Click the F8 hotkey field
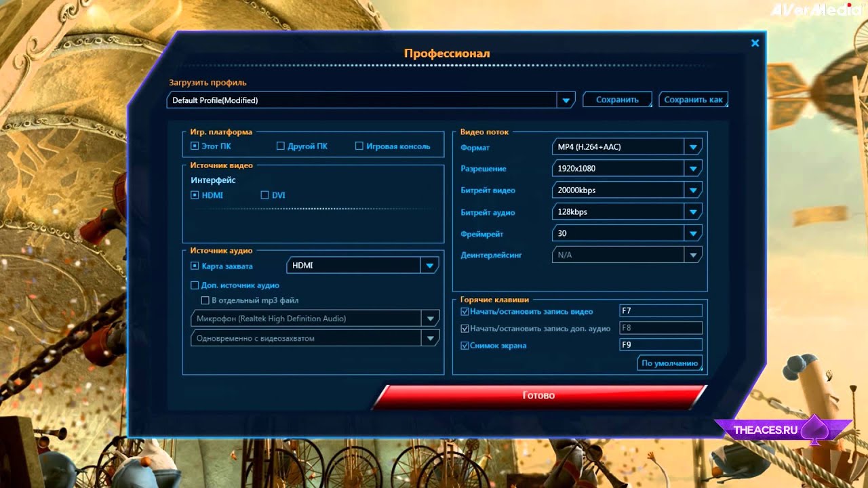This screenshot has width=868, height=488. pyautogui.click(x=661, y=327)
